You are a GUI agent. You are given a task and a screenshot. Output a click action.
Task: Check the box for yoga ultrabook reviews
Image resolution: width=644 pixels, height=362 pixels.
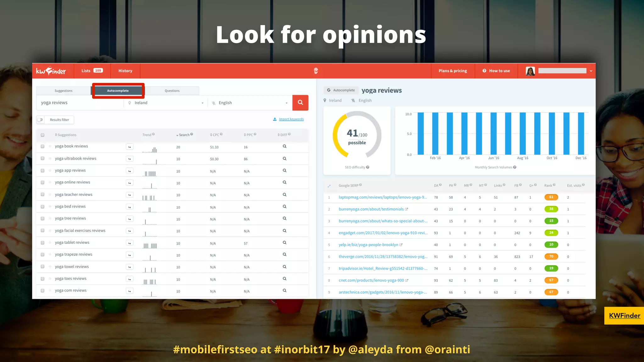(42, 159)
